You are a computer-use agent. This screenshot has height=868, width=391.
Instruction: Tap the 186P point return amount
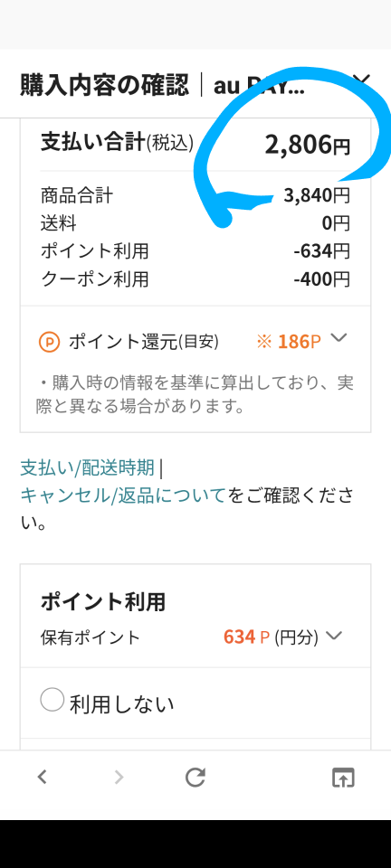pos(299,342)
